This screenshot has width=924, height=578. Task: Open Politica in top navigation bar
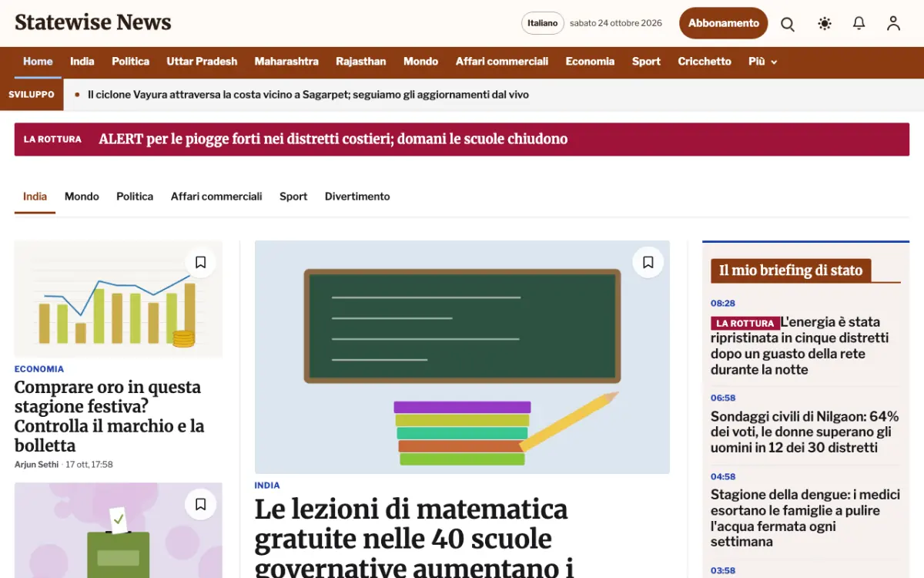130,62
